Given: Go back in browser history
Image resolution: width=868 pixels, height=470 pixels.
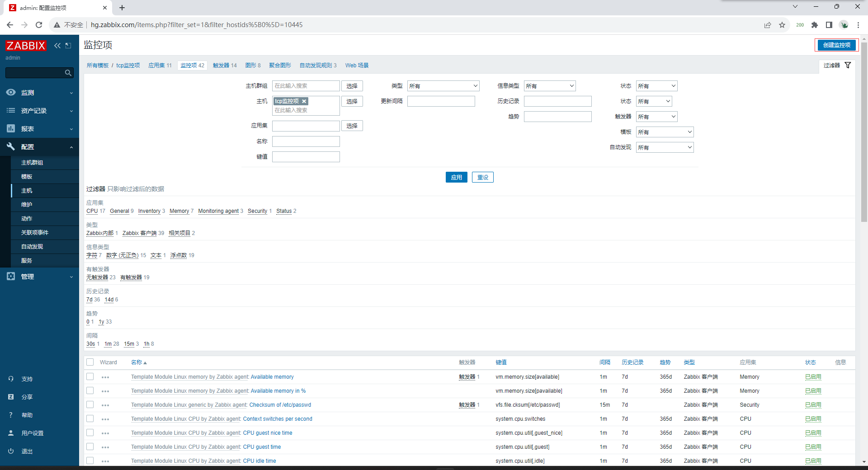Looking at the screenshot, I should [x=10, y=25].
